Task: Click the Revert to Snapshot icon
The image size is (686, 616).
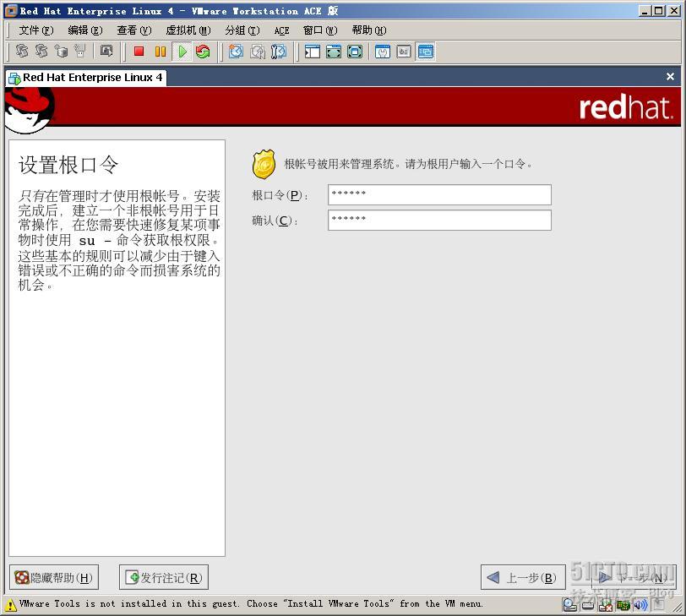Action: 257,52
